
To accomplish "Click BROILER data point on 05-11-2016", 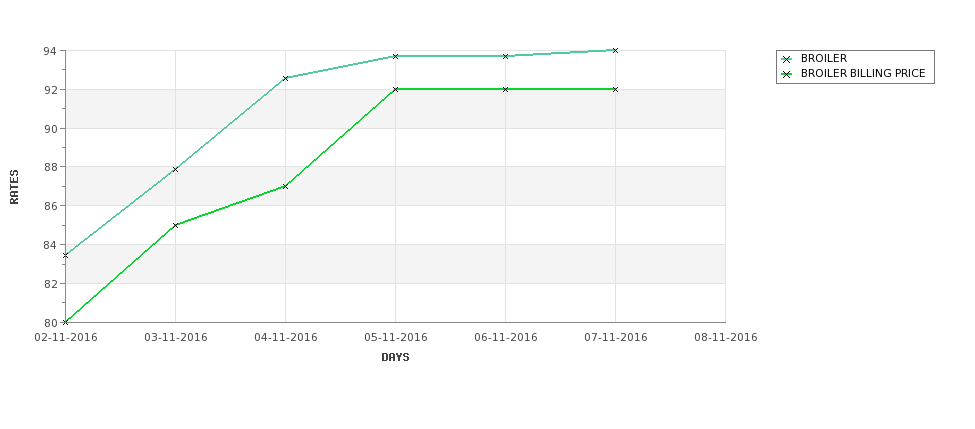I will (395, 56).
